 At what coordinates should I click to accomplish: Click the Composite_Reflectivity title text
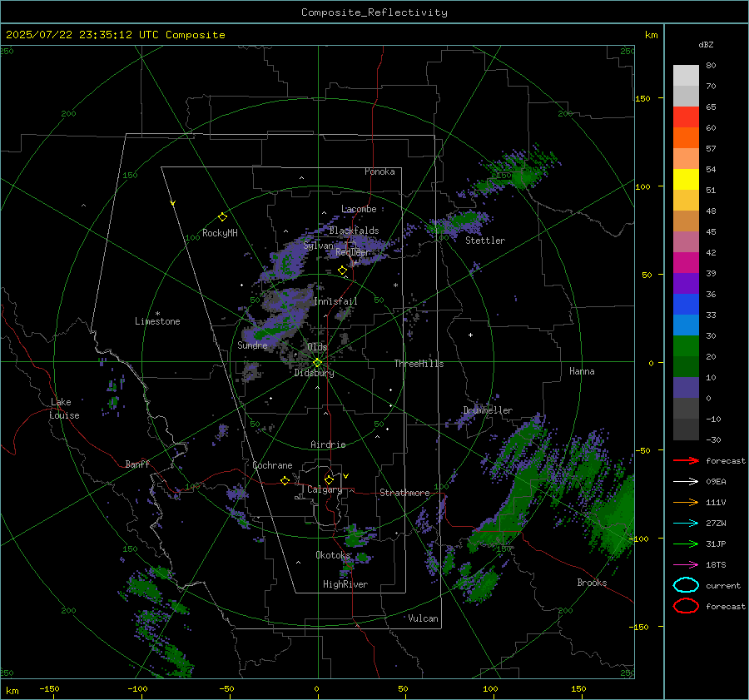(374, 12)
